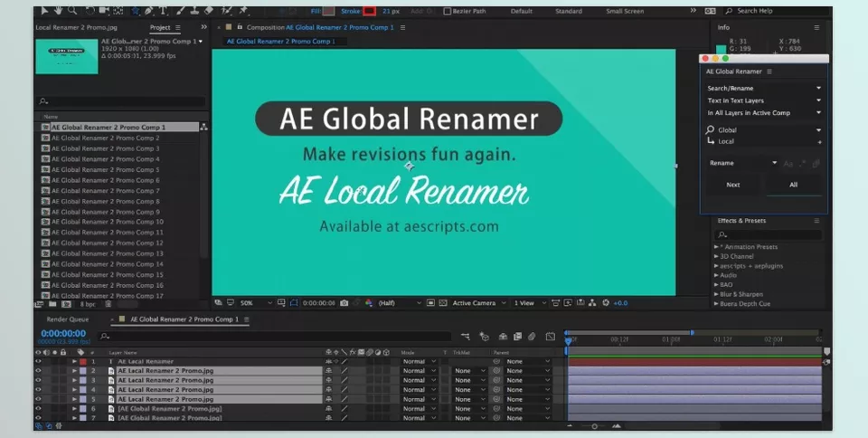868x438 pixels.
Task: Select the Pan Behind anchor point tool
Action: (118, 11)
